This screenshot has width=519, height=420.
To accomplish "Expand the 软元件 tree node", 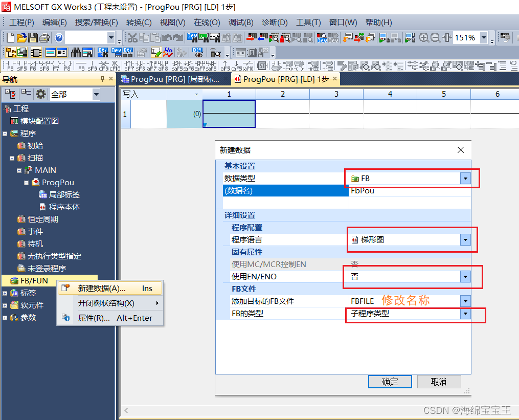I will click(x=5, y=305).
